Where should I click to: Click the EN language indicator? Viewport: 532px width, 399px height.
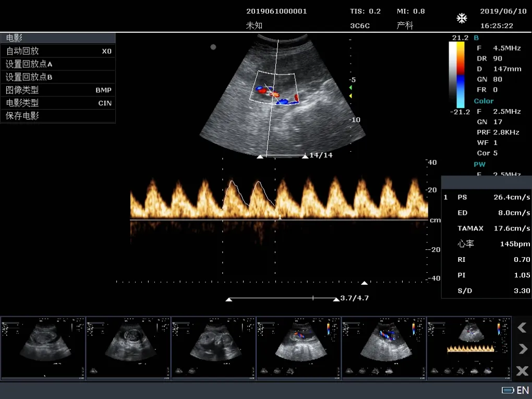pos(523,390)
